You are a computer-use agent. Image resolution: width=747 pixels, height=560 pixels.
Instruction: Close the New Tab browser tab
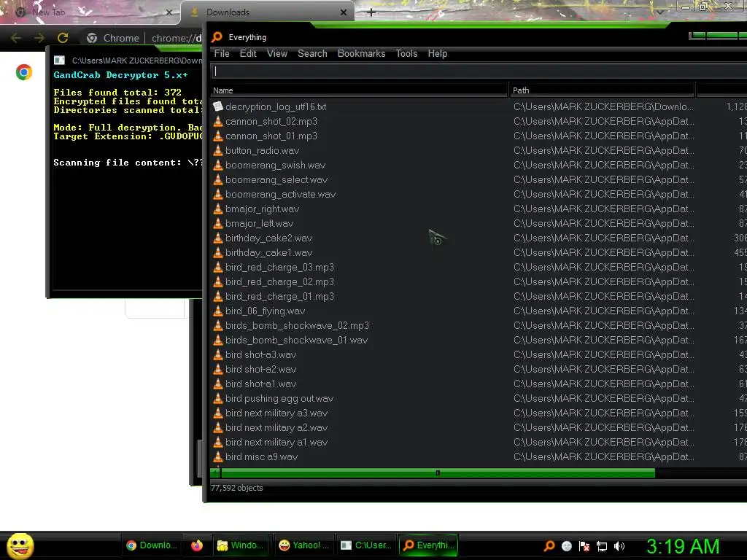click(x=169, y=12)
